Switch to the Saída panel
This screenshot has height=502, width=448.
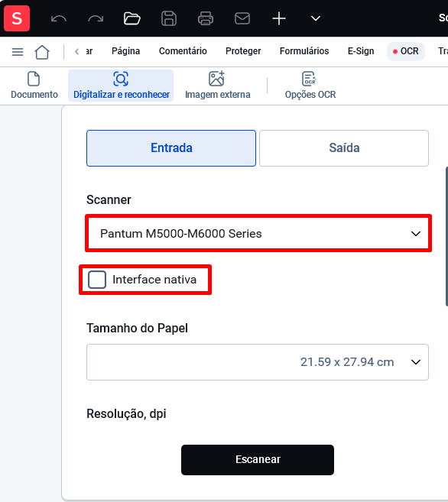click(344, 148)
